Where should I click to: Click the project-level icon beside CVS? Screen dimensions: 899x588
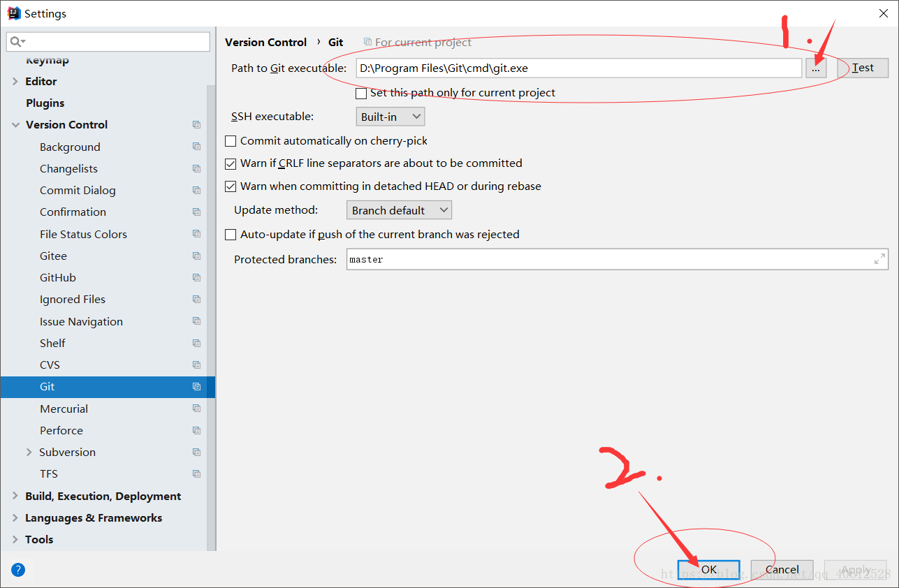click(x=196, y=365)
